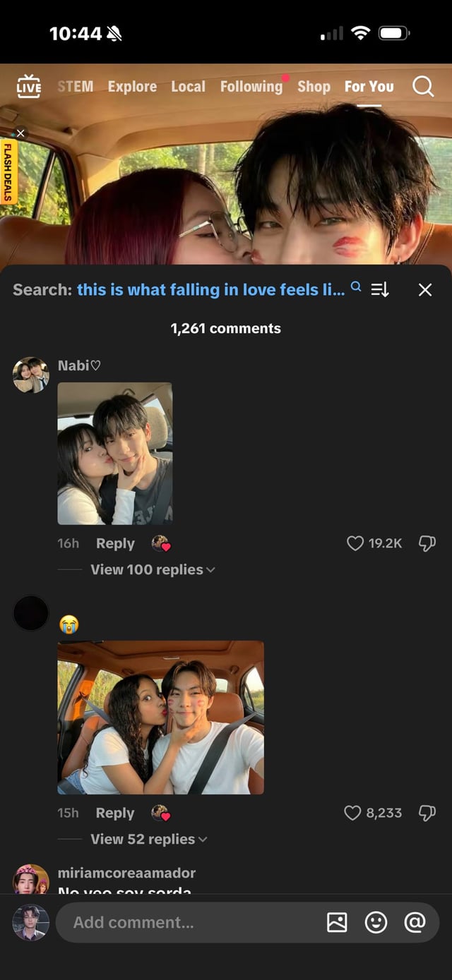Expand View 52 replies
452x980 pixels.
[148, 840]
